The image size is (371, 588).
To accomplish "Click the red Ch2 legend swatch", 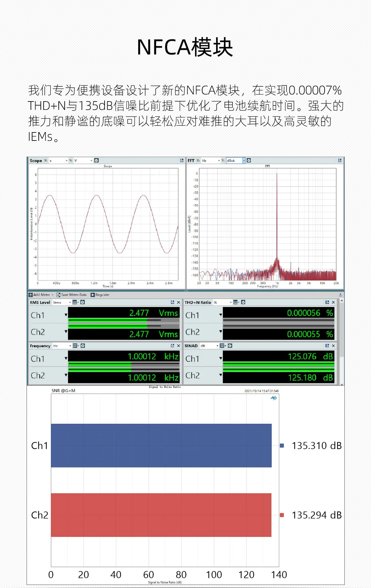I will tap(282, 515).
